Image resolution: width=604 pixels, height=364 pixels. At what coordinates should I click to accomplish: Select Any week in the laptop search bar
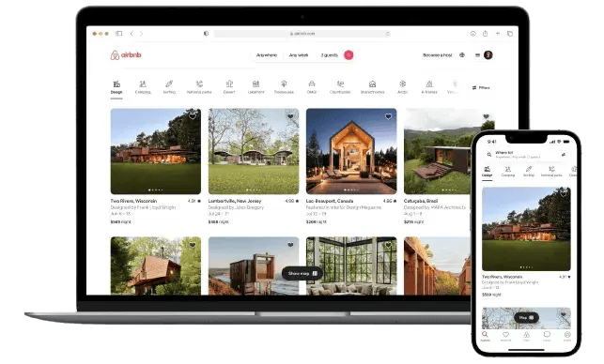click(299, 55)
